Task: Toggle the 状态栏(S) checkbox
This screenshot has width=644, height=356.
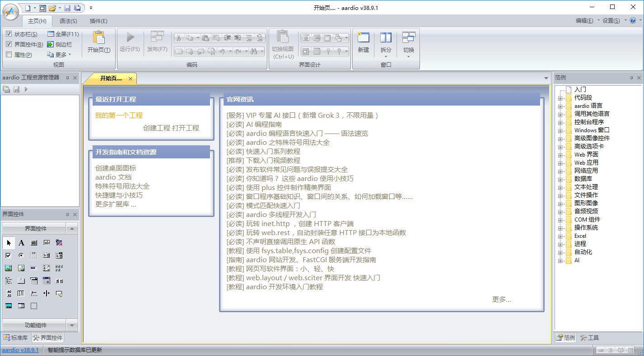Action: point(9,34)
